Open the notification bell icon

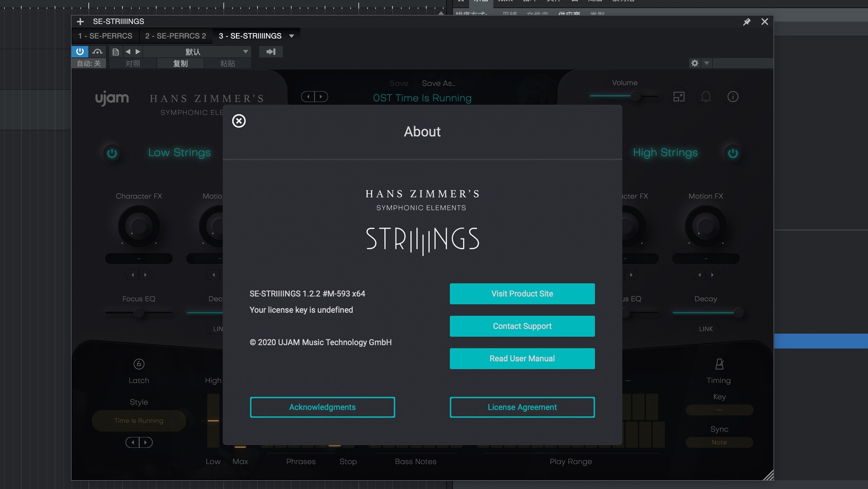click(706, 96)
